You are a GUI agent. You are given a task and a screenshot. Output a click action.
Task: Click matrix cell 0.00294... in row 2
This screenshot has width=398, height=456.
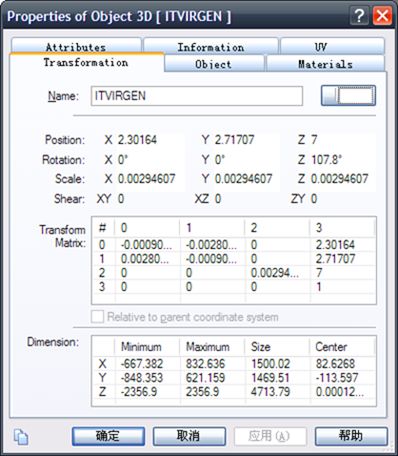tap(275, 273)
